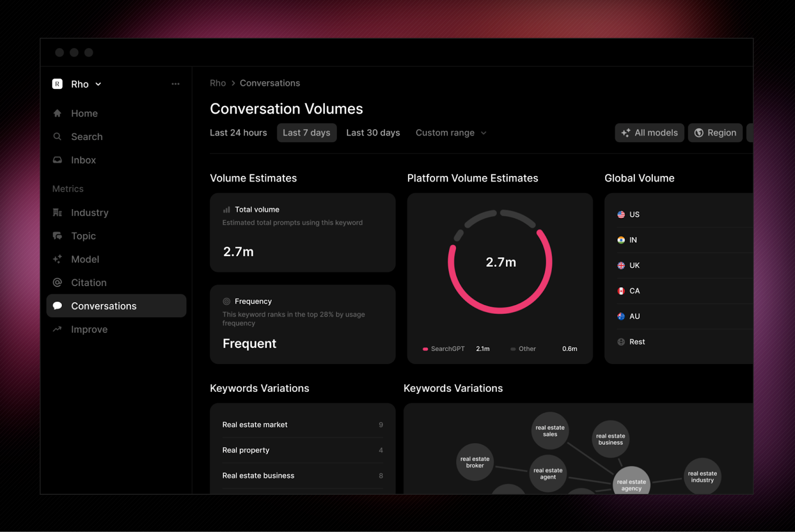Click the Home icon in sidebar
Screen dimensions: 795x532
tap(58, 113)
